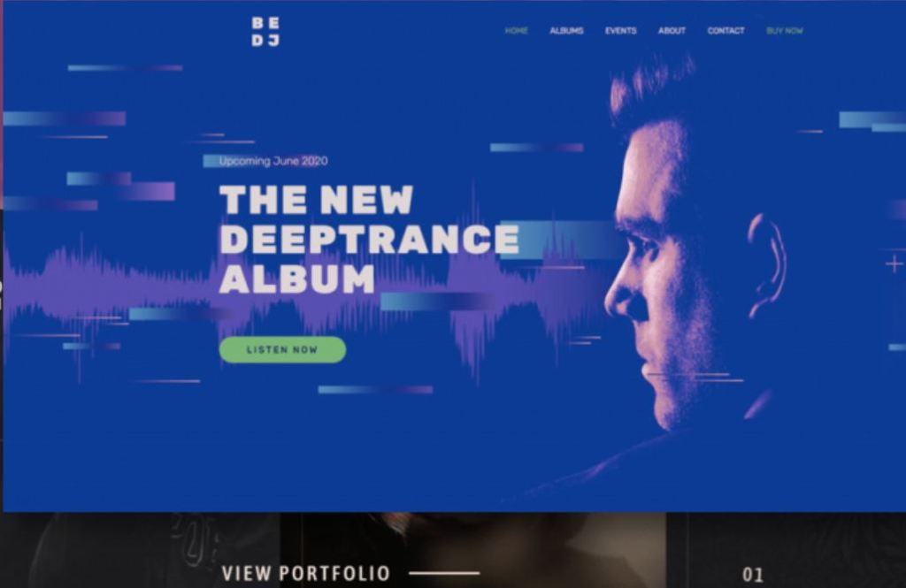Click the ALBUM word in headline
The image size is (906, 588).
[x=297, y=279]
